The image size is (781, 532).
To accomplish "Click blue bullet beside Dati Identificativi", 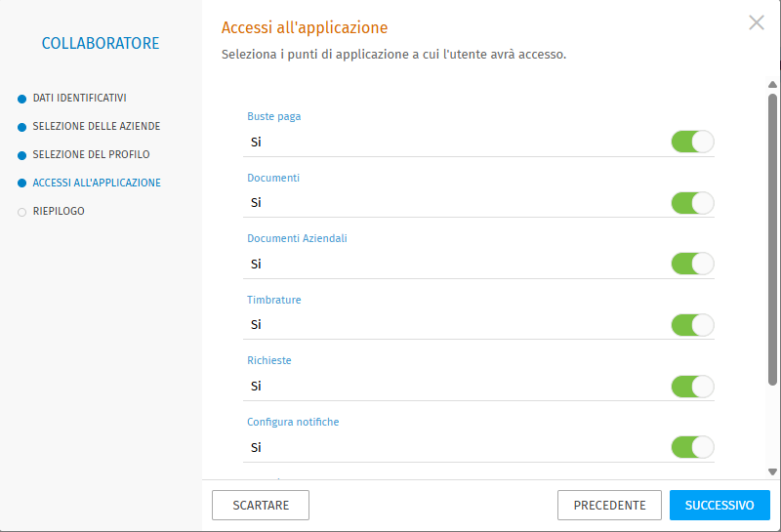I will click(21, 100).
